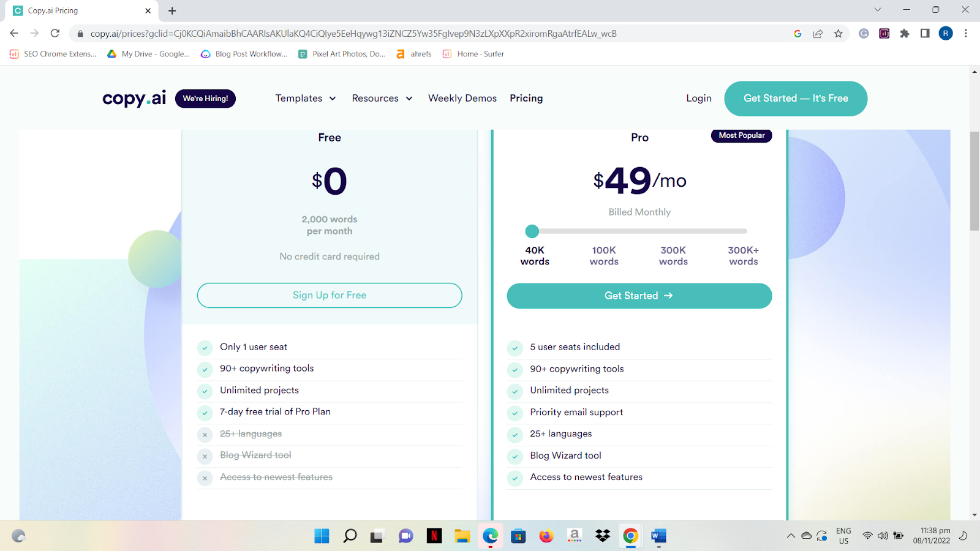Open Dropbox from the taskbar
This screenshot has width=980, height=551.
click(x=603, y=536)
